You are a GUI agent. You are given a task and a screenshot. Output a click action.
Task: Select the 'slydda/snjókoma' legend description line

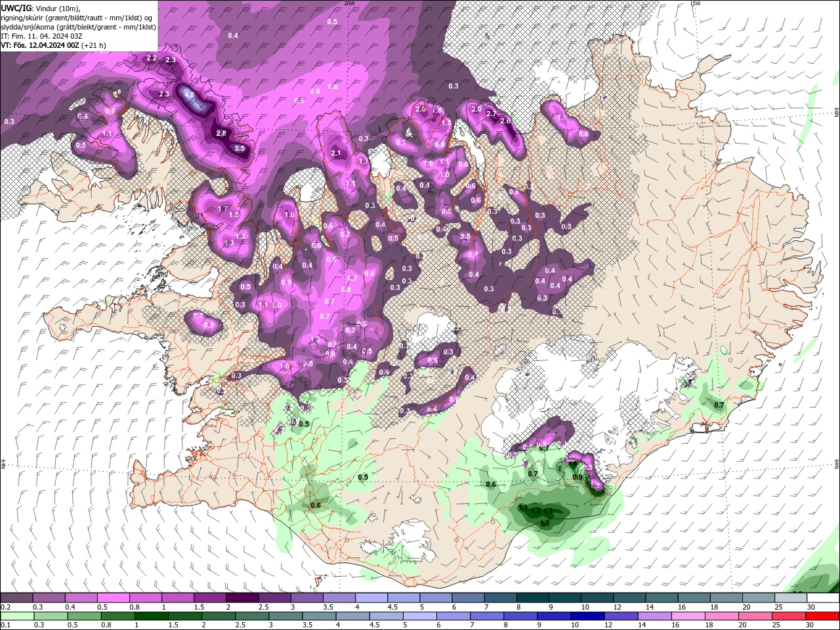[78, 27]
